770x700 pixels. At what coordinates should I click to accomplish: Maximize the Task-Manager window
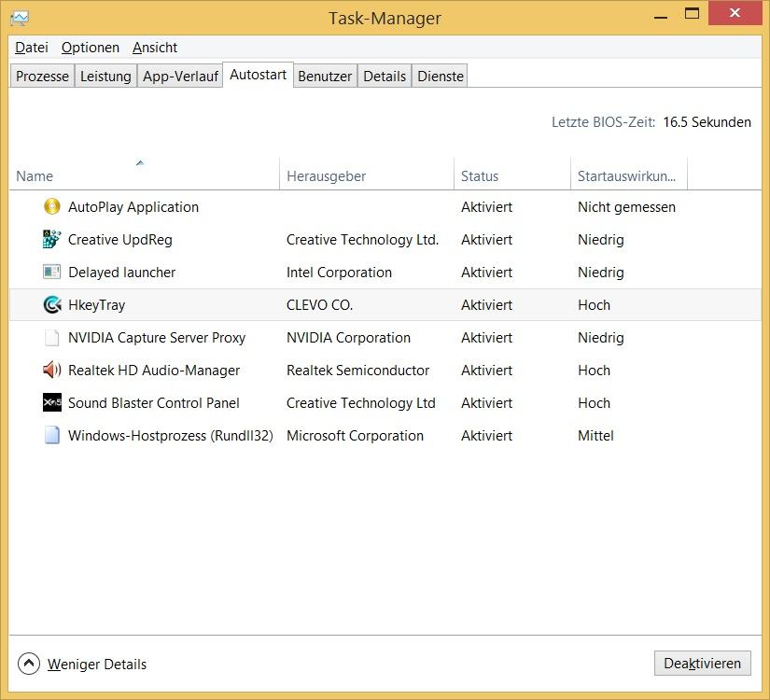click(x=692, y=14)
